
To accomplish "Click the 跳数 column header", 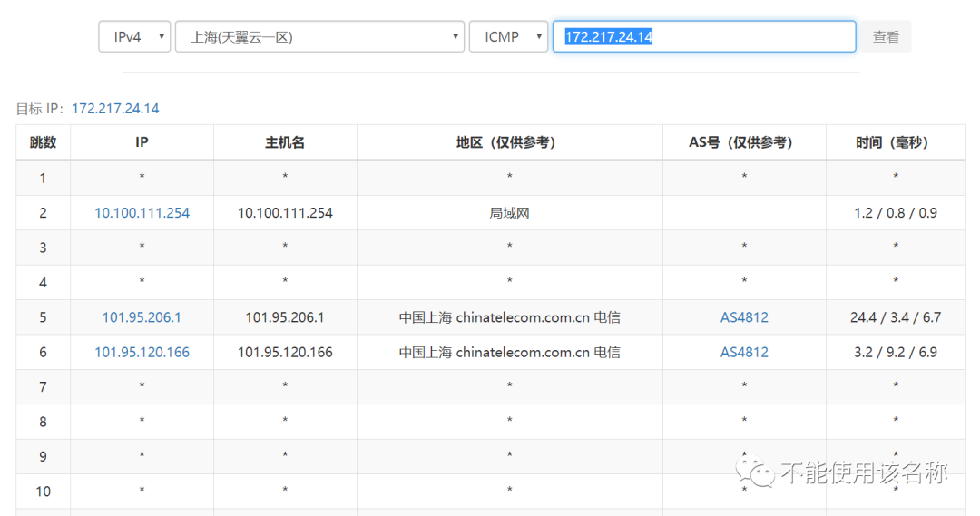I will coord(43,142).
